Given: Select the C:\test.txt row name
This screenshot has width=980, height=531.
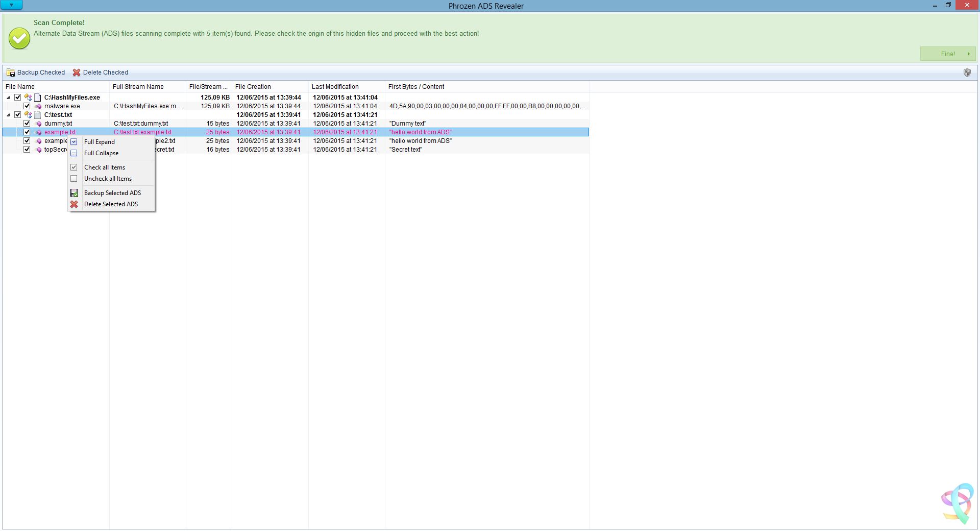Looking at the screenshot, I should tap(58, 115).
